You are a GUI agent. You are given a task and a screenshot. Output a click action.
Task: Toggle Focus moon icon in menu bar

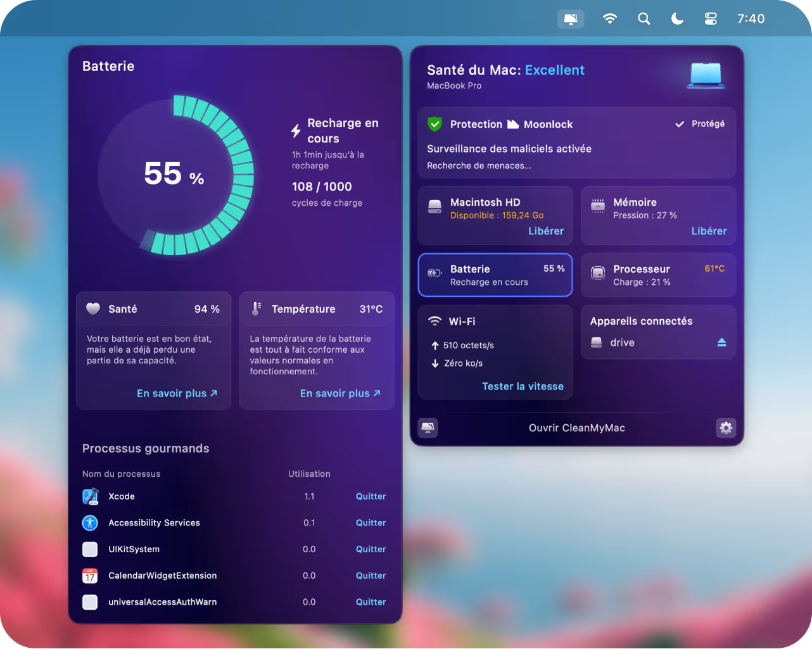click(677, 19)
